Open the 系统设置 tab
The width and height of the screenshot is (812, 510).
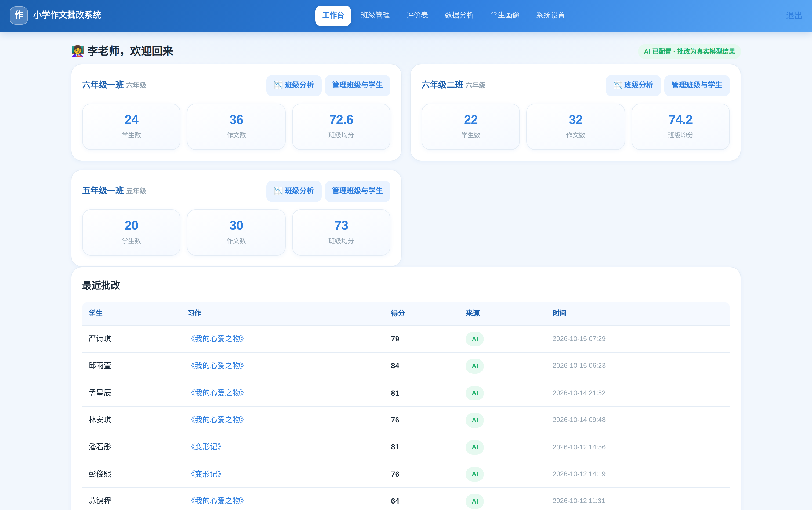(x=550, y=16)
